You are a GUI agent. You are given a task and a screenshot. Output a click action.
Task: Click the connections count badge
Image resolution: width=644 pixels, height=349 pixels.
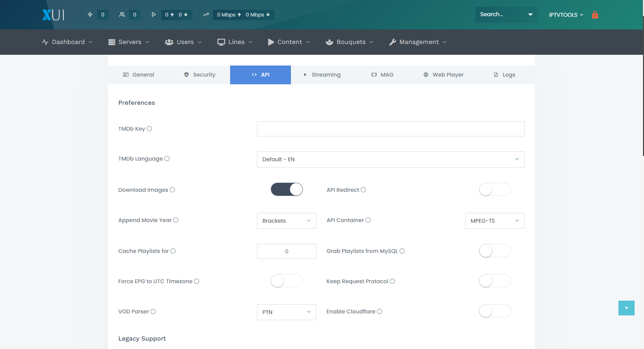103,15
